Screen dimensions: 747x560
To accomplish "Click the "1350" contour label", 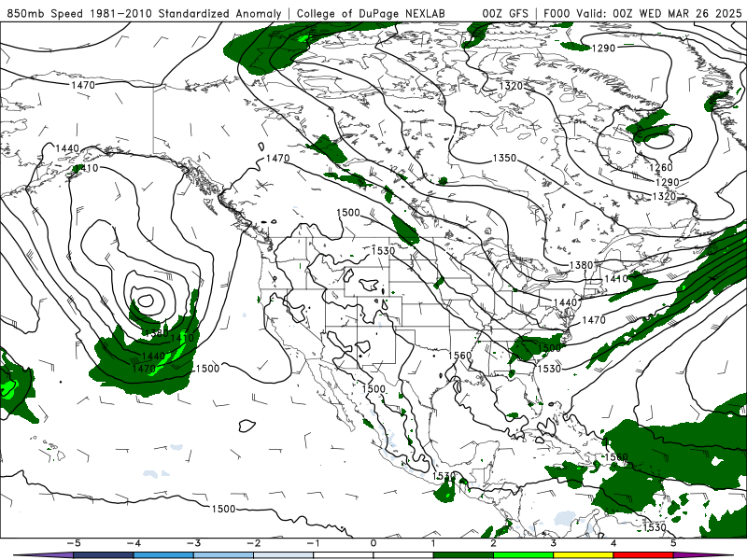I will (504, 158).
